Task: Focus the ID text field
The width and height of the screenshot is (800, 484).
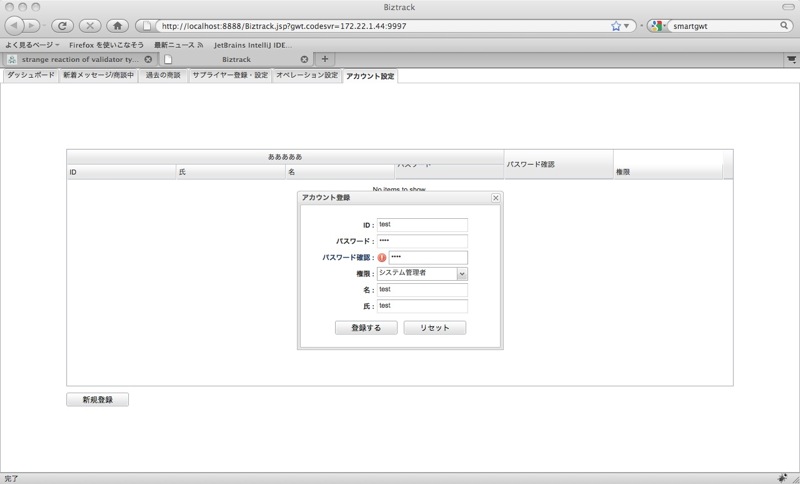Action: (422, 225)
